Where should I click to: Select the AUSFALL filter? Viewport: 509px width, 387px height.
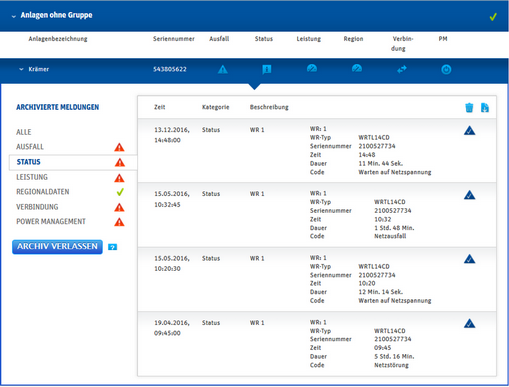click(x=30, y=147)
